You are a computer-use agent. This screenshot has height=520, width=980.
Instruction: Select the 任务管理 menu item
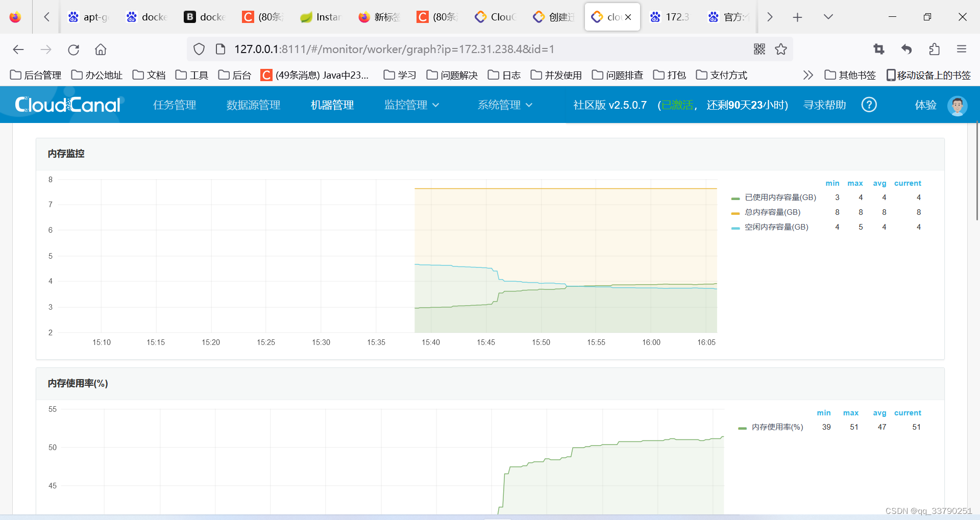[174, 105]
